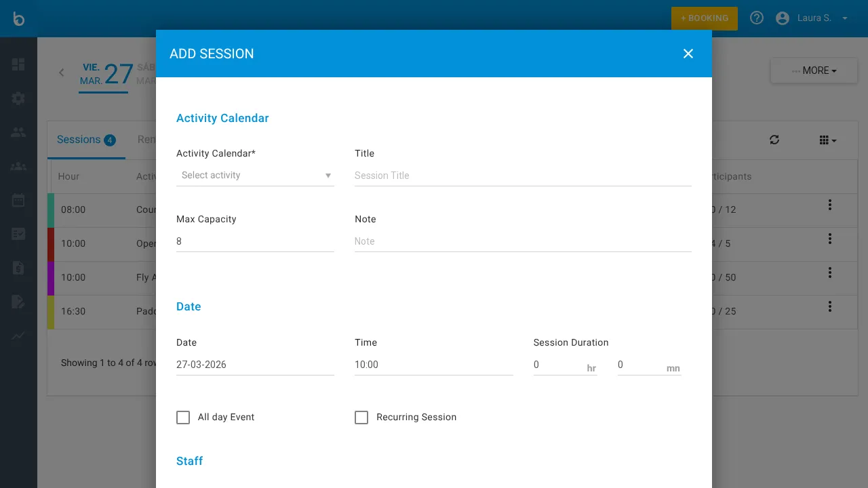
Task: Switch to the Sessions tab
Action: pos(86,140)
